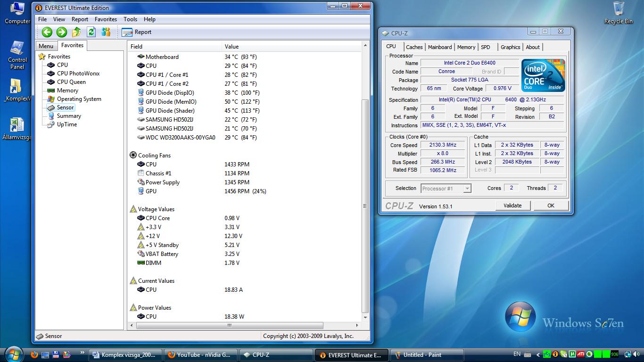The width and height of the screenshot is (644, 362).
Task: Open the File menu
Action: [42, 19]
